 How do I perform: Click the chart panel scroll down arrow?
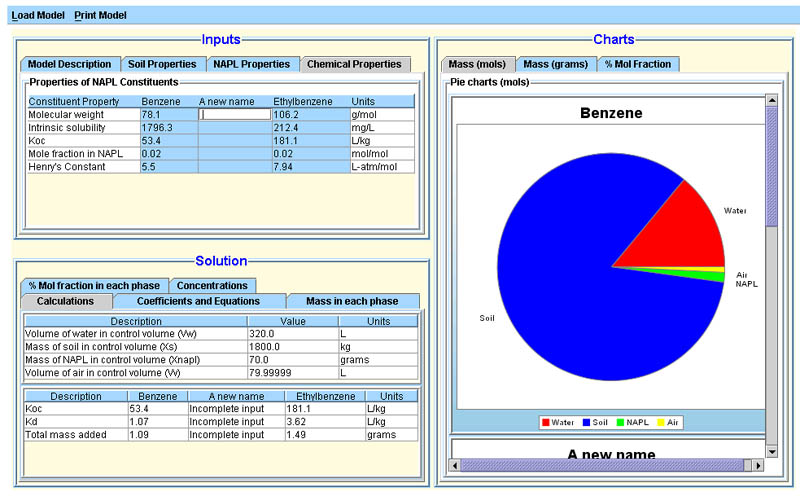click(x=770, y=452)
